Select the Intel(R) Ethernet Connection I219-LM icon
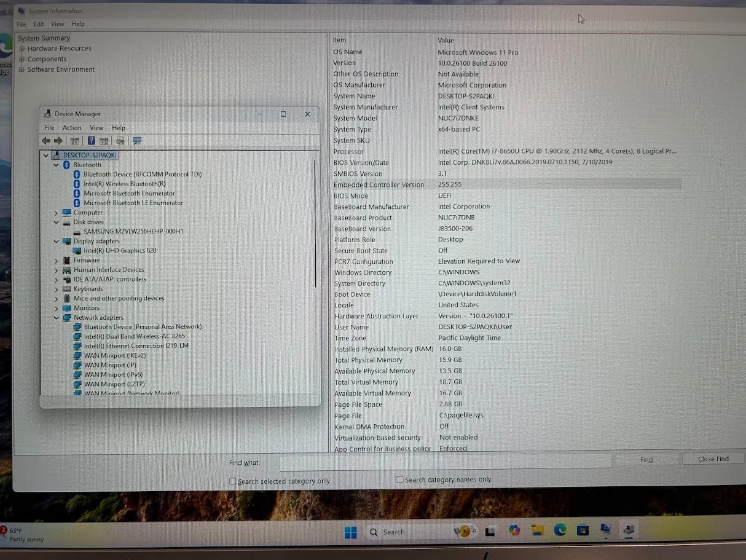This screenshot has height=560, width=746. [77, 346]
